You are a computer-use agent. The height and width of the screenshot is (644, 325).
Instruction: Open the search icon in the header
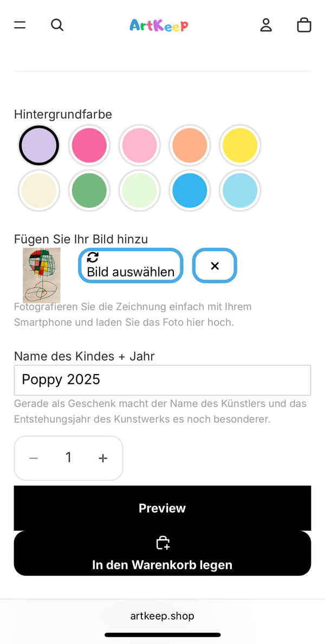[57, 24]
